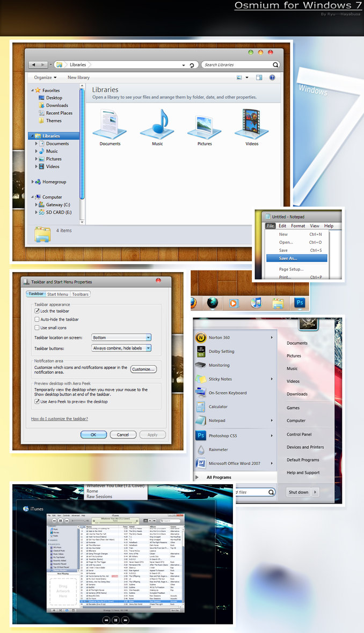Choose Save As in Notepad File menu
Image resolution: width=364 pixels, height=633 pixels.
(288, 258)
